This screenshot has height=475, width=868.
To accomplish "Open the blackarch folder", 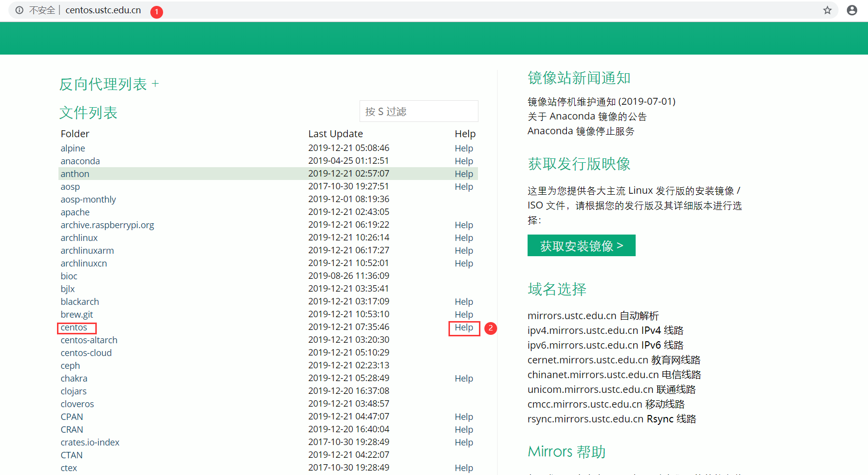I will tap(80, 301).
